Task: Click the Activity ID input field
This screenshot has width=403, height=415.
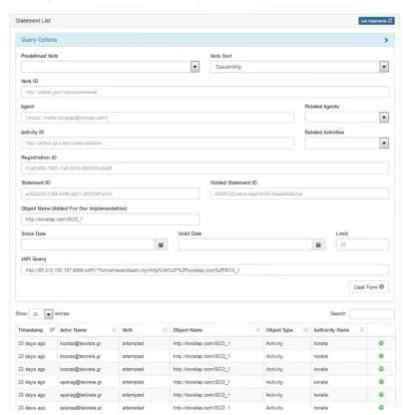Action: pos(158,143)
